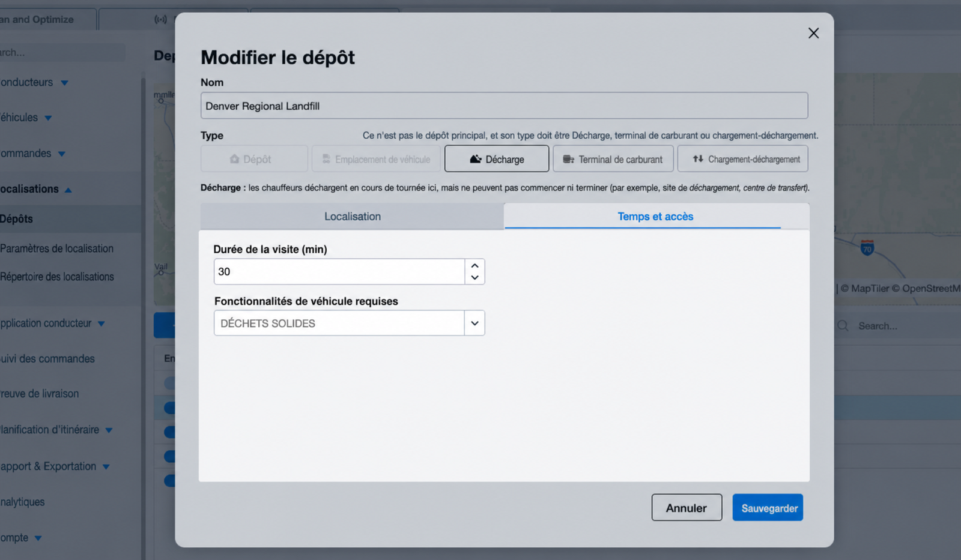Edit the Nom field with Denver Regional Landfill

coord(504,106)
